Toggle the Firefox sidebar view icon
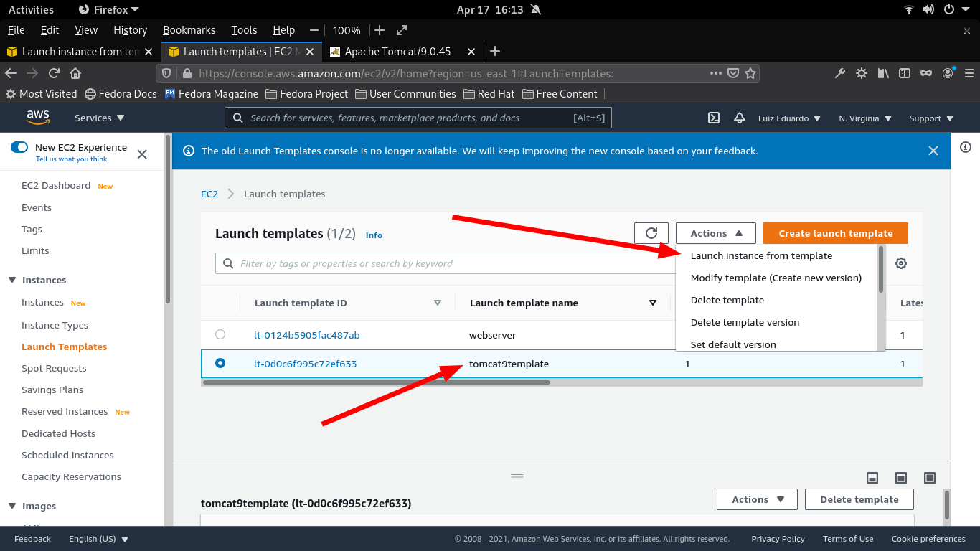 point(905,73)
